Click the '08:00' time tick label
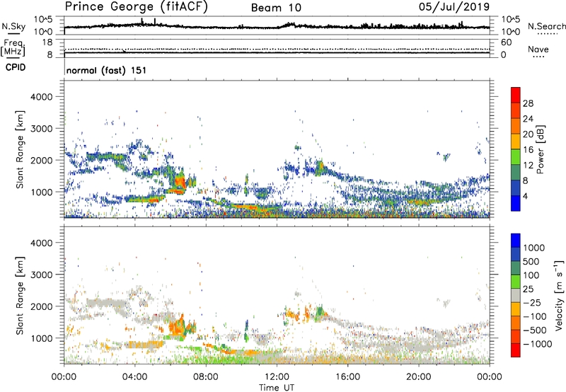This screenshot has width=566, height=392. pos(206,377)
